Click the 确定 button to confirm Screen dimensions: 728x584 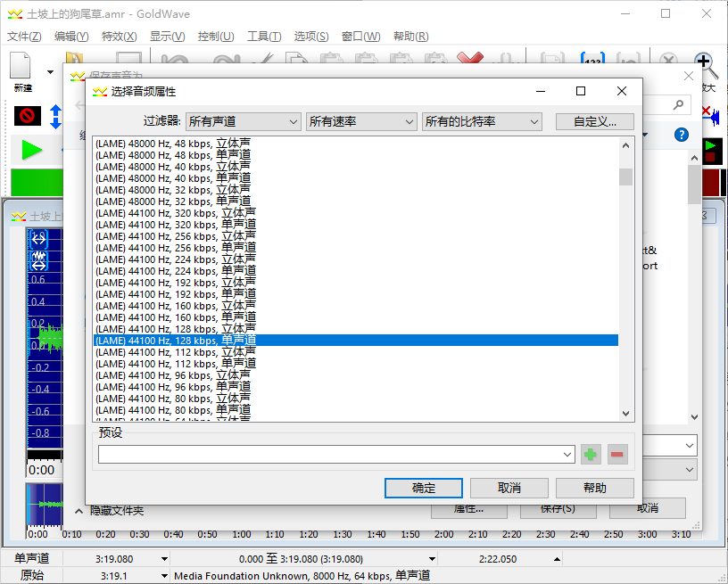[423, 488]
